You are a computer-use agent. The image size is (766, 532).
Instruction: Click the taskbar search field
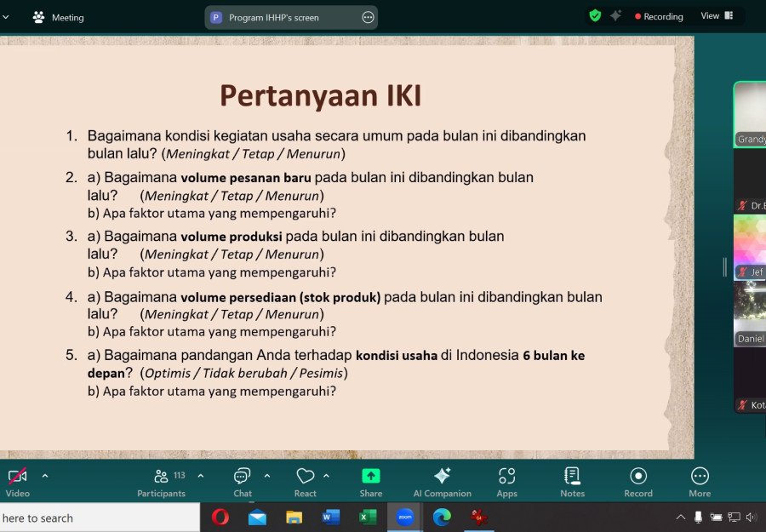[100, 518]
